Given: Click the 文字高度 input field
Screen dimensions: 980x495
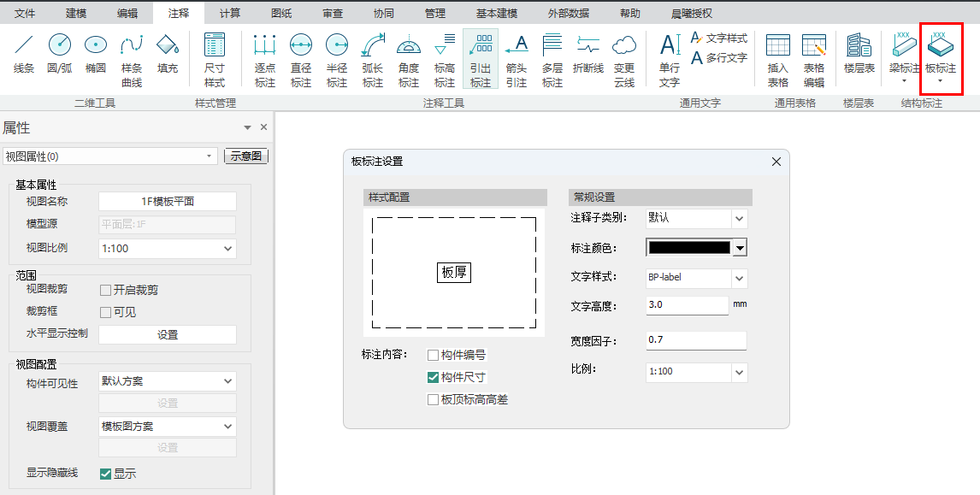Looking at the screenshot, I should [687, 304].
